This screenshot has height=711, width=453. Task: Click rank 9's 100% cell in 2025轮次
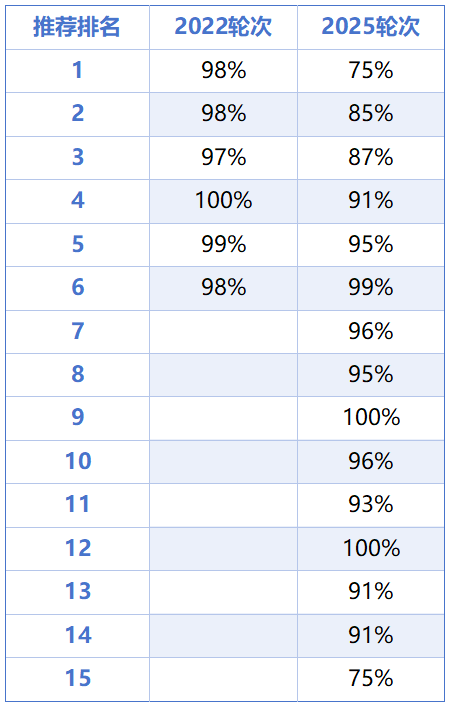[x=371, y=418]
